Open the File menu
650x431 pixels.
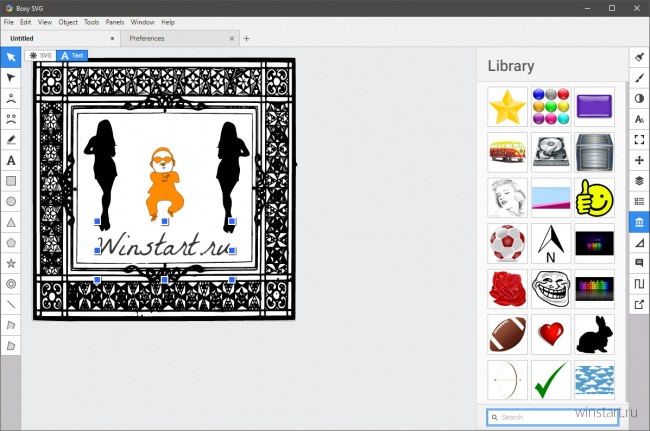click(9, 22)
